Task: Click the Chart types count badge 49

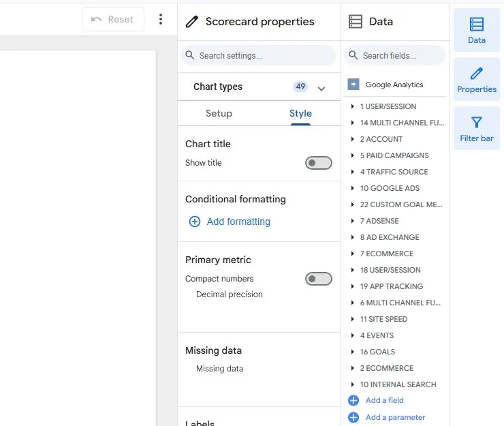Action: [x=300, y=87]
